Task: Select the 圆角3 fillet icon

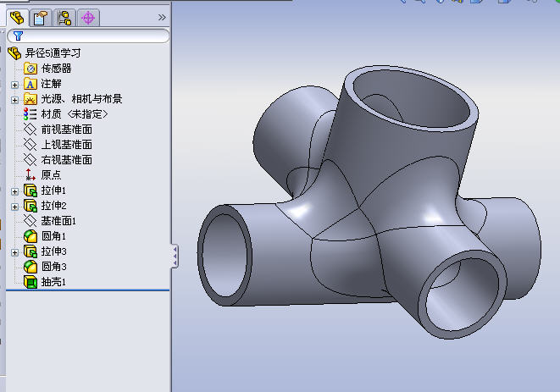Action: tap(30, 267)
